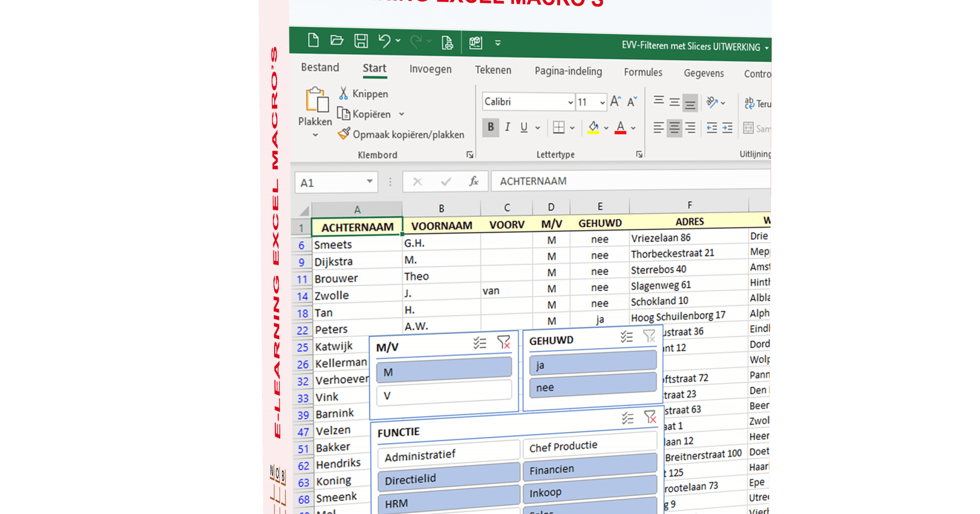Toggle bold formatting

490,127
